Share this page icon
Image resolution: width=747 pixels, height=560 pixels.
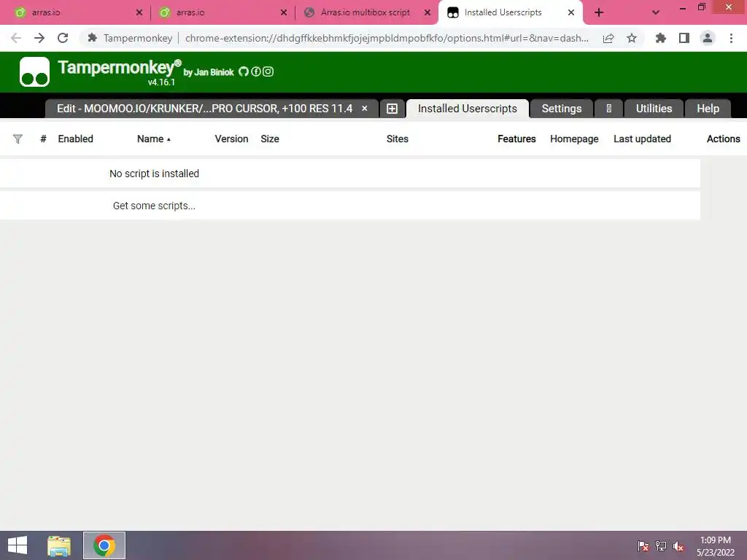608,38
